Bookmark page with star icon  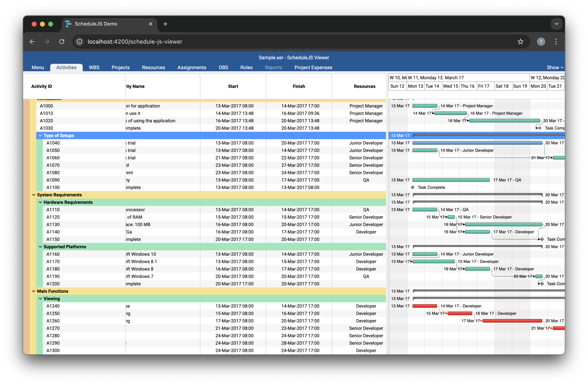[x=520, y=42]
